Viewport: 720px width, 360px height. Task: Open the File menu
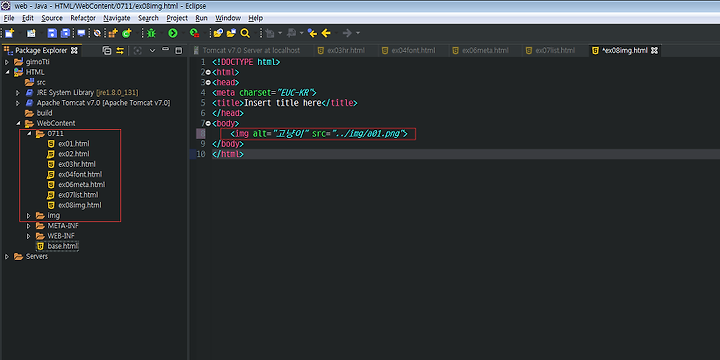pyautogui.click(x=9, y=18)
